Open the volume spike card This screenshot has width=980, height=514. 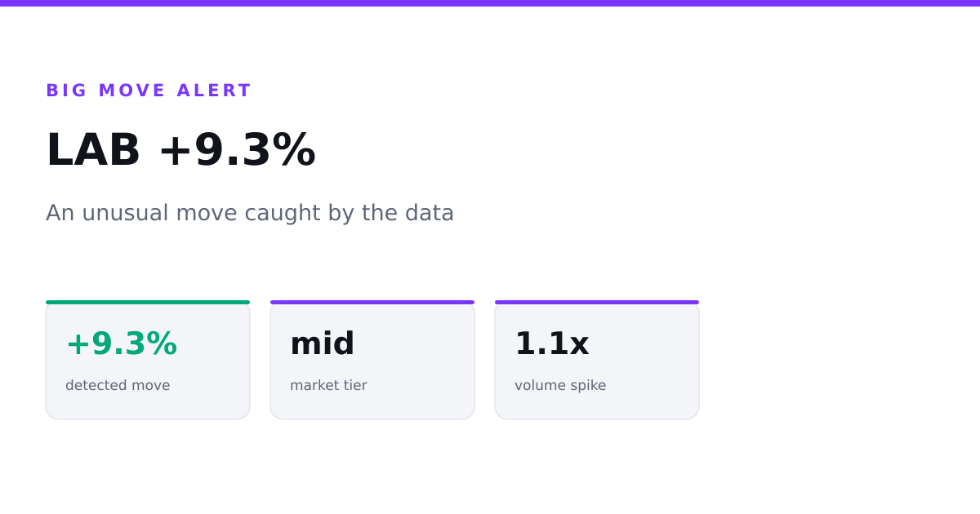[x=597, y=360]
